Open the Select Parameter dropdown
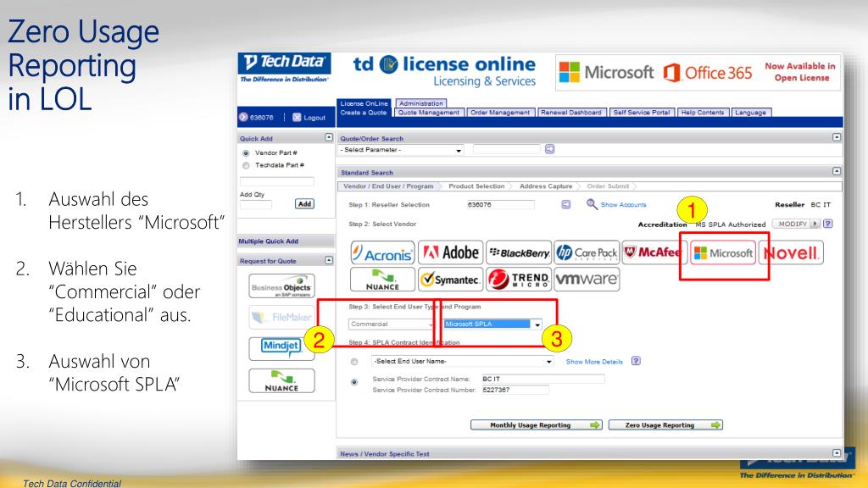Screen dimensions: 868x488 click(x=401, y=150)
